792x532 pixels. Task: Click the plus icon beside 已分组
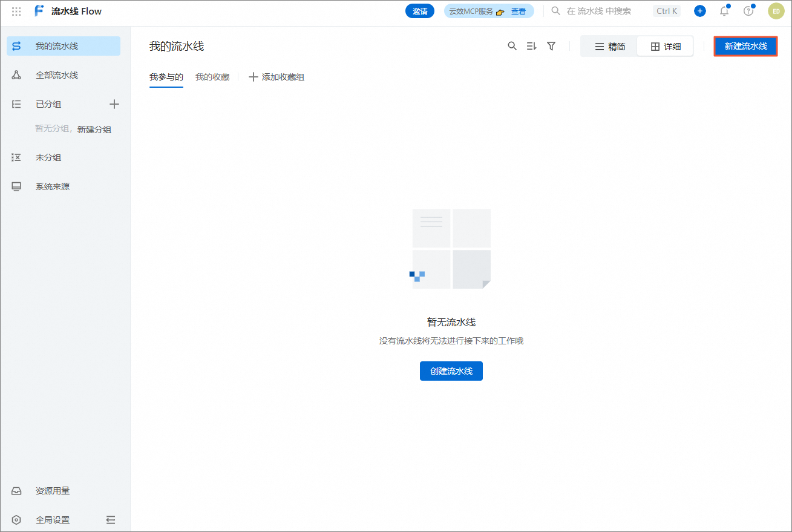click(114, 104)
